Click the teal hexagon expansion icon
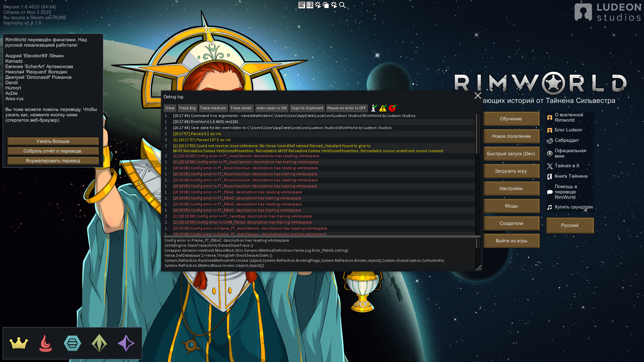This screenshot has width=644, height=362. pyautogui.click(x=72, y=343)
